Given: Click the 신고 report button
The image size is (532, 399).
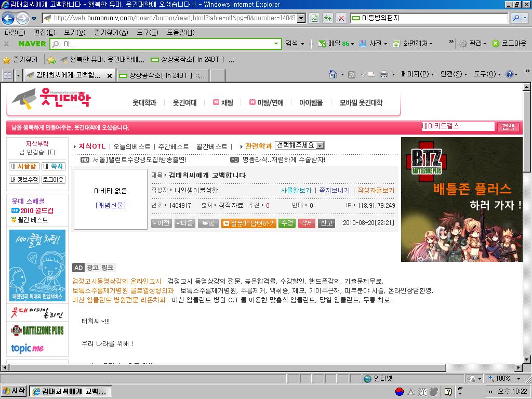Looking at the screenshot, I should coord(326,223).
